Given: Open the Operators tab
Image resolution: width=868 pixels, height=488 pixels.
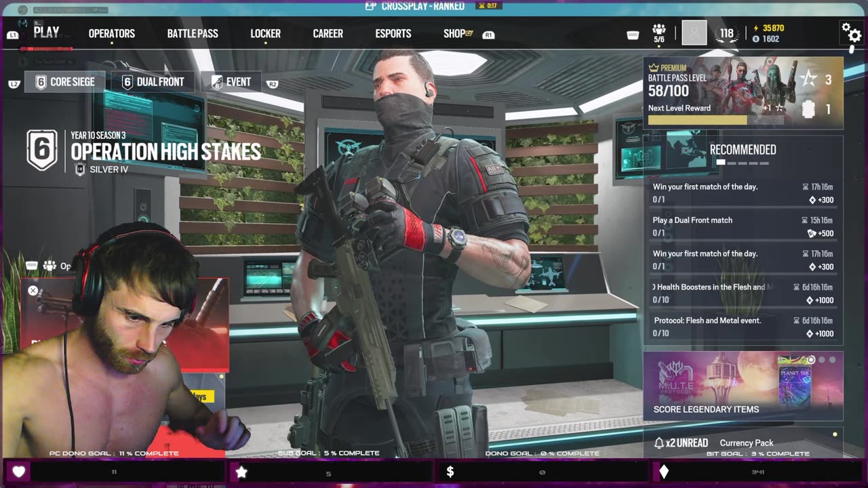Looking at the screenshot, I should 112,33.
